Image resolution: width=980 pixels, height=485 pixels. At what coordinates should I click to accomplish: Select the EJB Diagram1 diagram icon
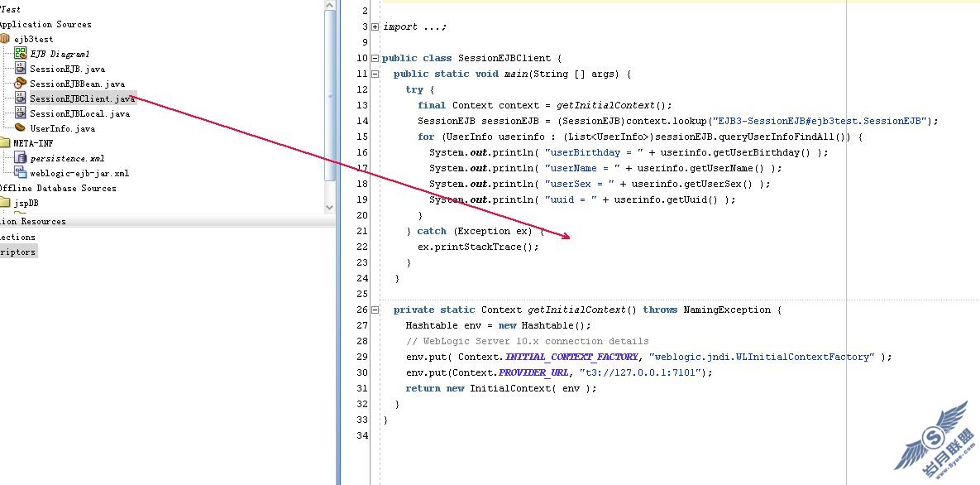[20, 54]
